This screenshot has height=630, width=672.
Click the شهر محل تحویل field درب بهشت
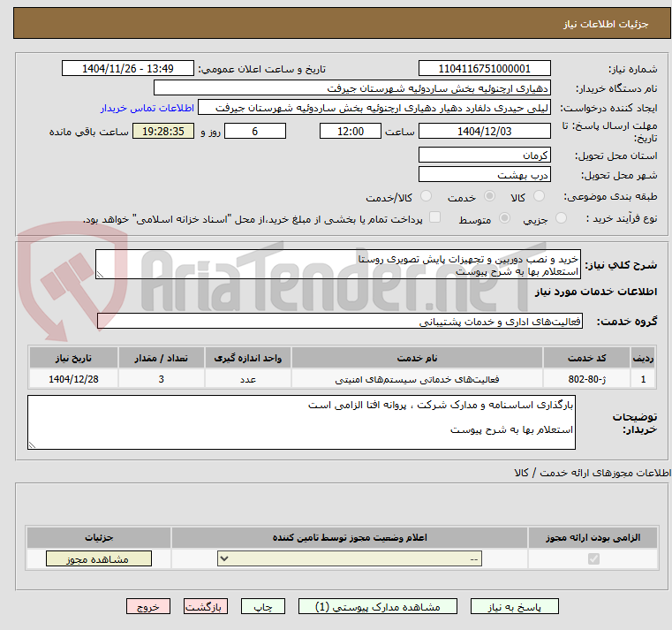pyautogui.click(x=484, y=175)
